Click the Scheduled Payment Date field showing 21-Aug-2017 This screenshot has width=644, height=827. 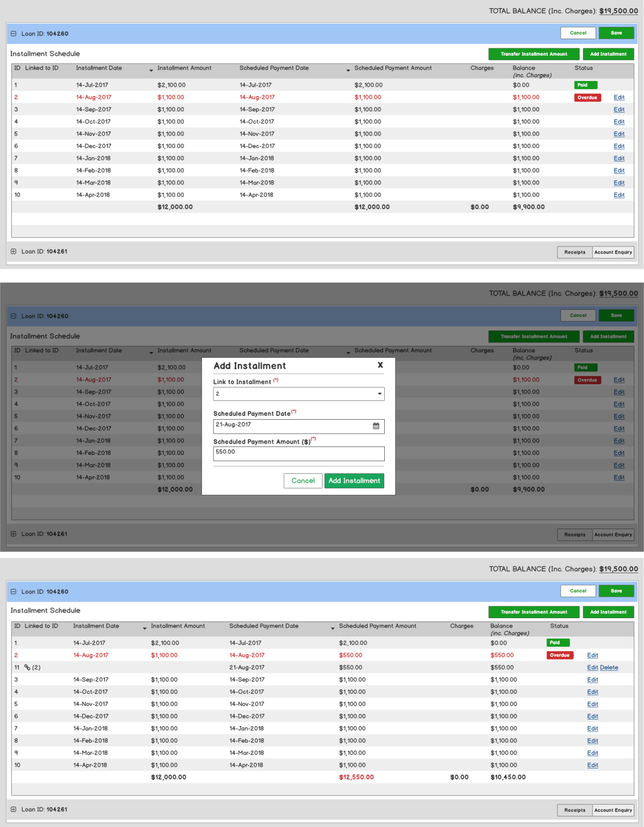point(299,426)
